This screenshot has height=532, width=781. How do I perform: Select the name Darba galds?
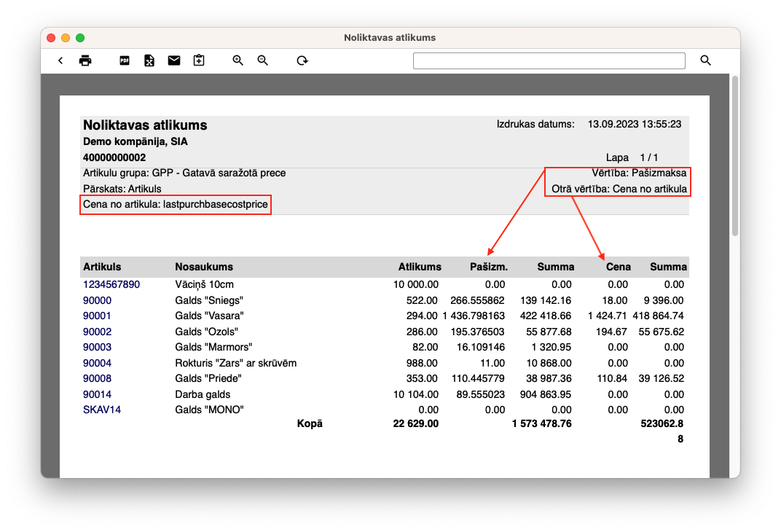pos(203,394)
